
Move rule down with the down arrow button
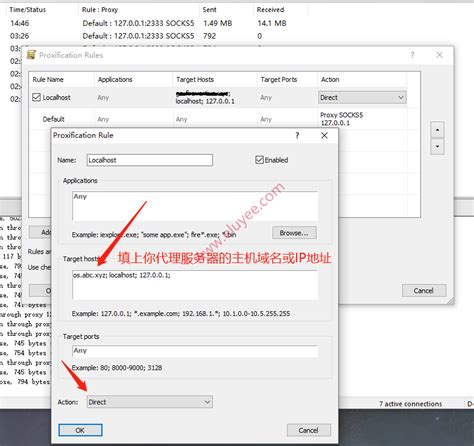(437, 147)
